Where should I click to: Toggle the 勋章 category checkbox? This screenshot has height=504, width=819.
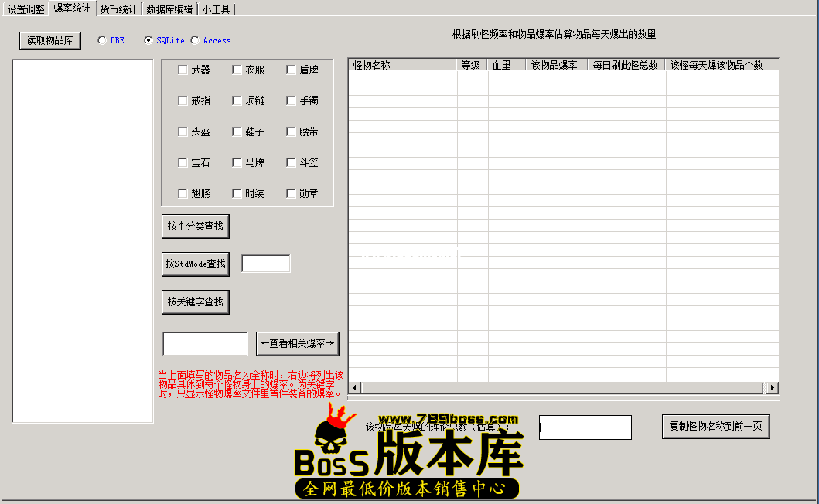coord(290,192)
